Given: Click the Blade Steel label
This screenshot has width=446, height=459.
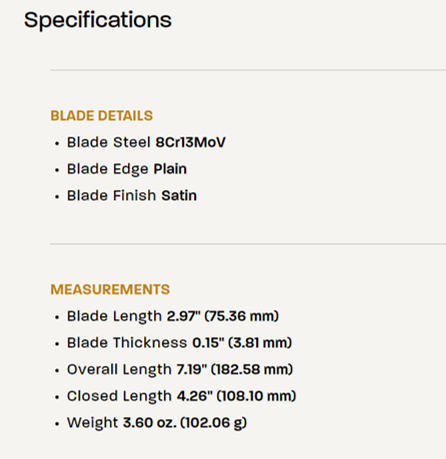Looking at the screenshot, I should pyautogui.click(x=109, y=142).
